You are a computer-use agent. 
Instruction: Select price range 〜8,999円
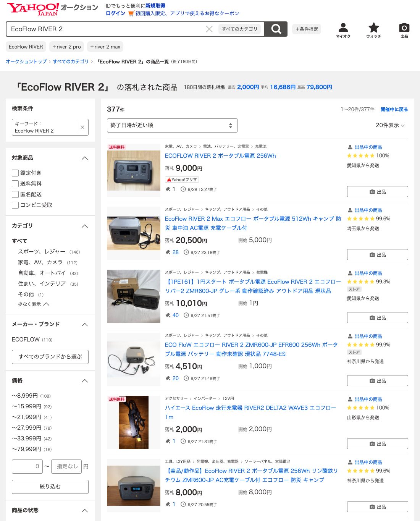click(x=31, y=396)
